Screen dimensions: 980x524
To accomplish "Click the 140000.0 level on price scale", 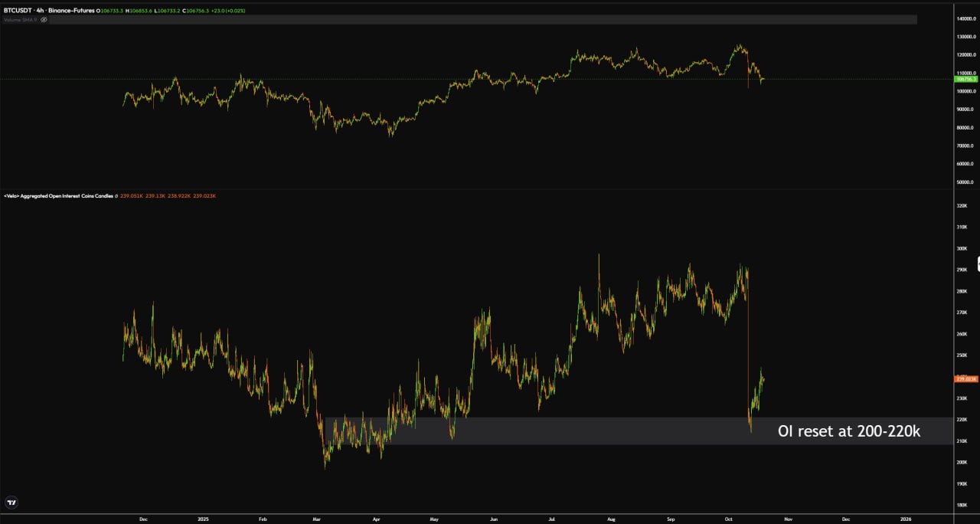I will [x=965, y=18].
